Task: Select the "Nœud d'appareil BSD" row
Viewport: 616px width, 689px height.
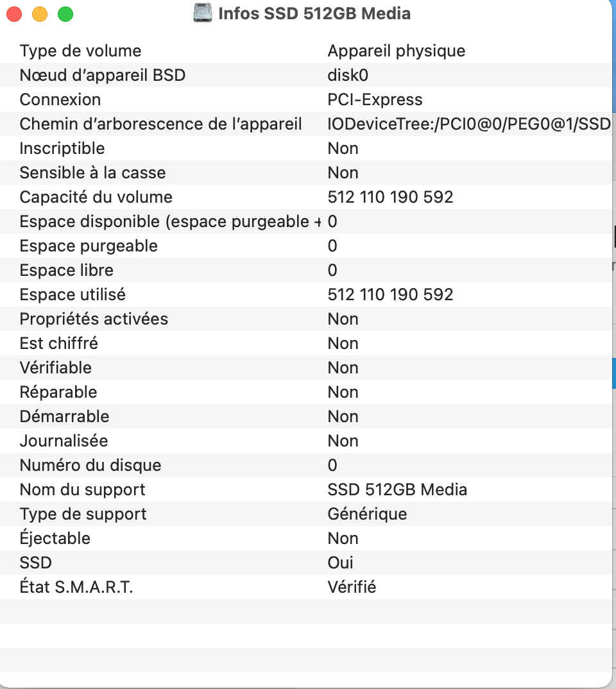Action: (102, 75)
